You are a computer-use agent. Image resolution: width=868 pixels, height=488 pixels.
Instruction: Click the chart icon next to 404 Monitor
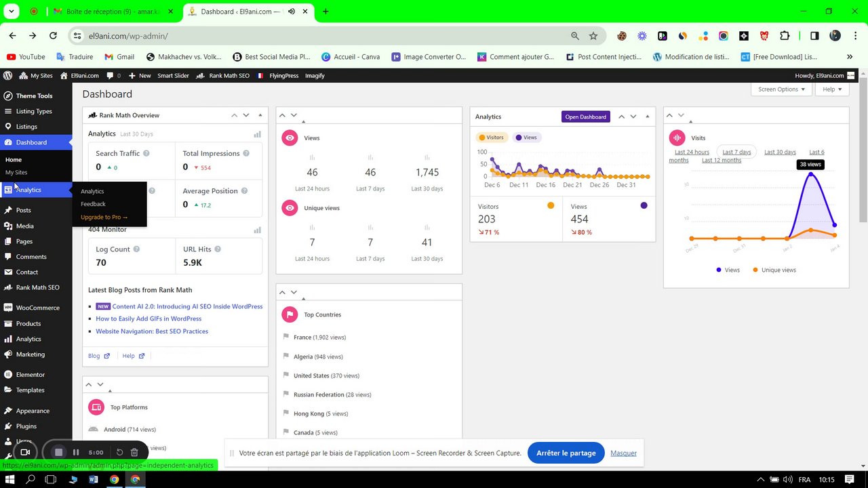[257, 230]
